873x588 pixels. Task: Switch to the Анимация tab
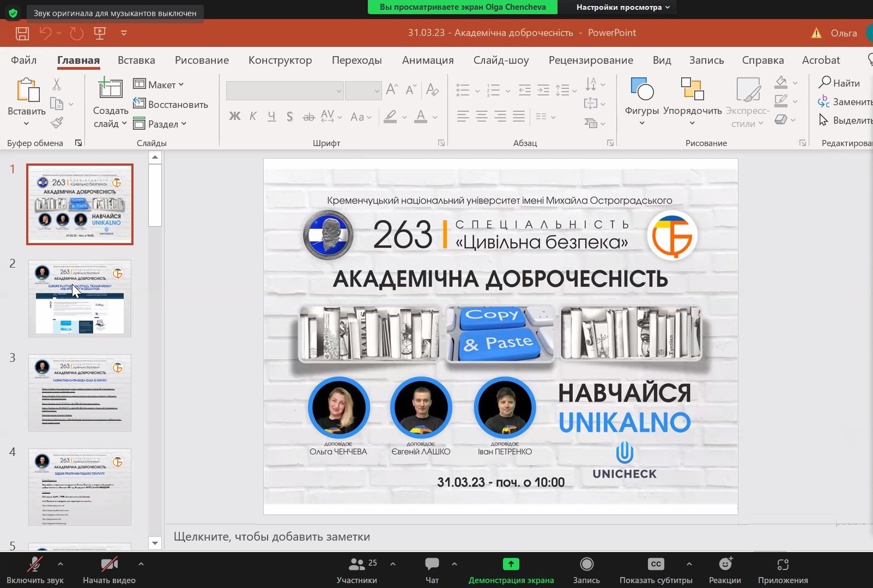(x=428, y=60)
